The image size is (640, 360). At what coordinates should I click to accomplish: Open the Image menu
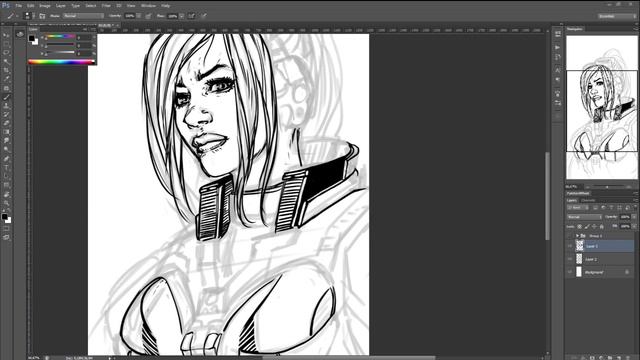point(45,6)
